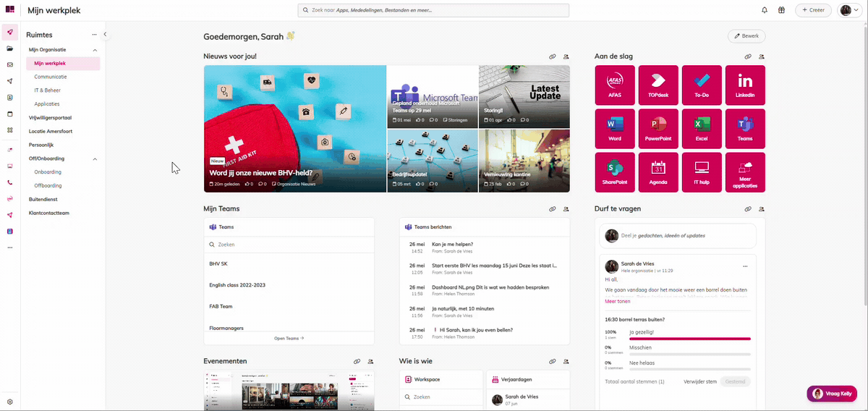Collapse the Ruimtes sidebar panel arrow
Viewport: 868px width, 411px height.
(105, 34)
